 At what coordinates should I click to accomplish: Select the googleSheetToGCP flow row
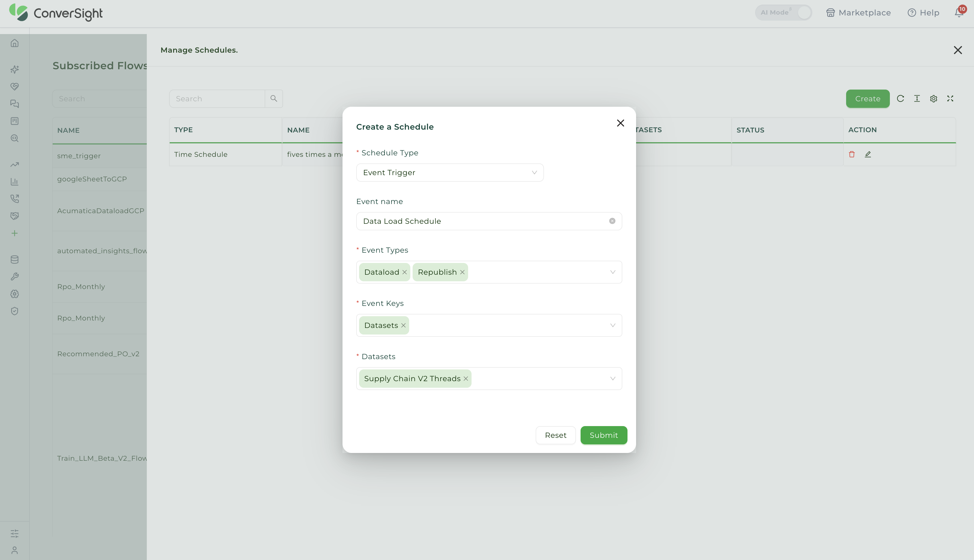click(100, 179)
